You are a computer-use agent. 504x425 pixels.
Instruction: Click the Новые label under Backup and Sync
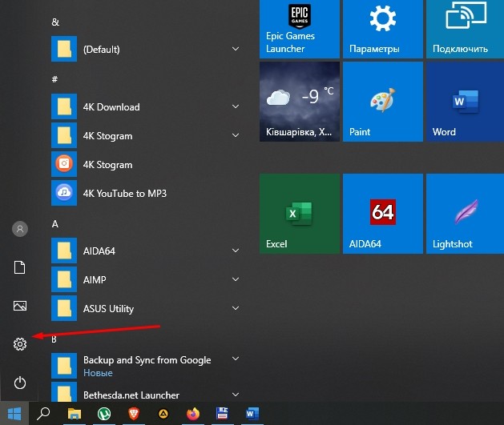click(x=98, y=373)
